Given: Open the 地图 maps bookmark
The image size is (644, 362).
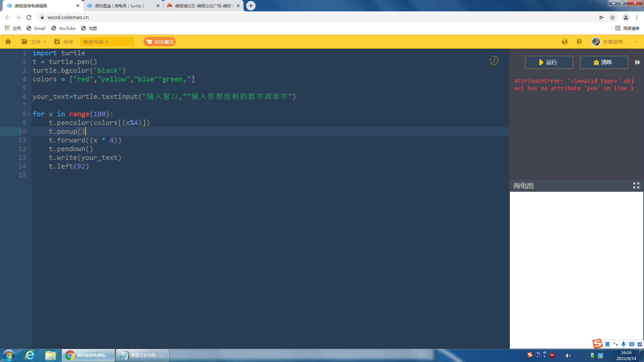Looking at the screenshot, I should (x=89, y=28).
